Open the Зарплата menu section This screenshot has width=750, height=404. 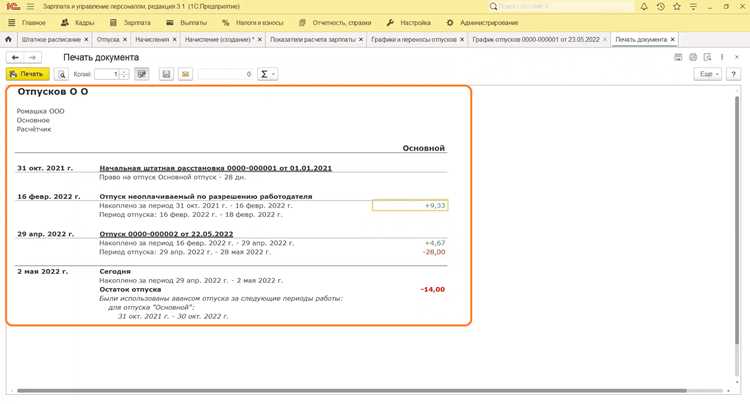[x=130, y=22]
